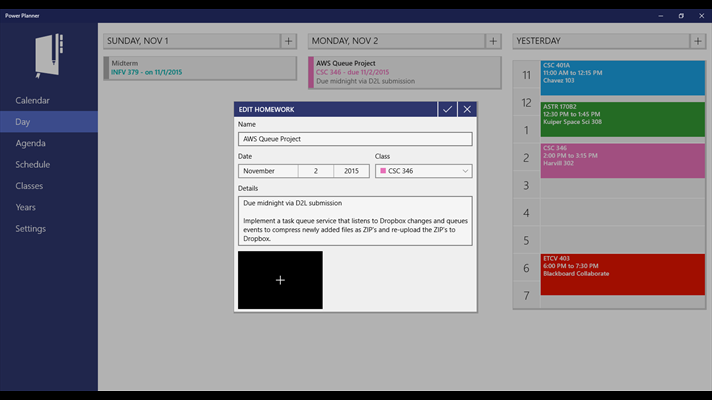Image resolution: width=712 pixels, height=400 pixels.
Task: Open Settings from the sidebar
Action: tap(49, 228)
